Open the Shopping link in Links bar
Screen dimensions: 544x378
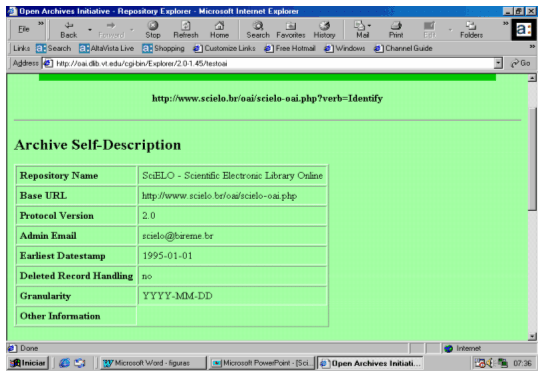pos(163,48)
